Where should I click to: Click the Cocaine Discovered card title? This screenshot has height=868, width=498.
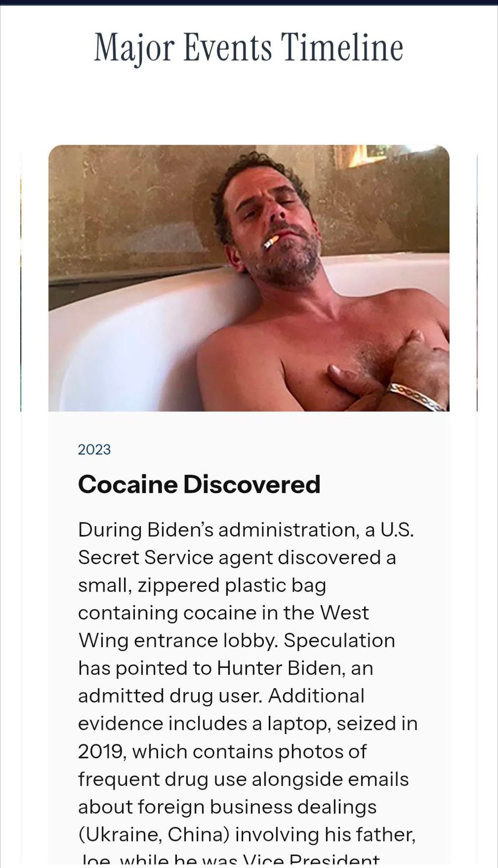point(199,485)
